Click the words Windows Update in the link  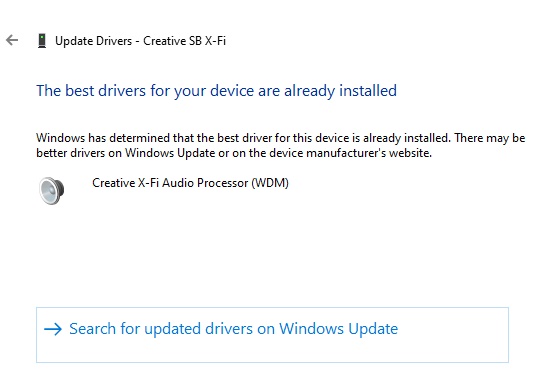coord(338,329)
